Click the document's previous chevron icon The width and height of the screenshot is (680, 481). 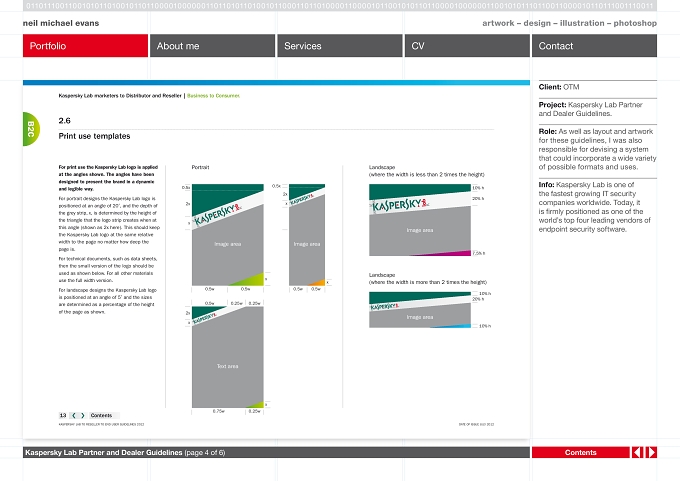(x=74, y=416)
